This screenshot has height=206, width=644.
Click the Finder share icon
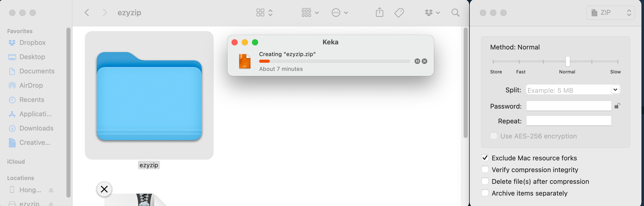379,12
